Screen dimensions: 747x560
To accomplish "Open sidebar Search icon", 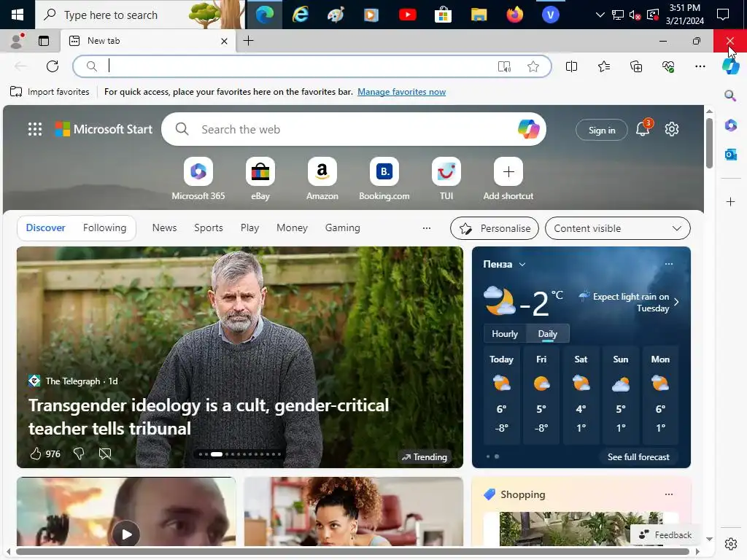I will coord(730,96).
